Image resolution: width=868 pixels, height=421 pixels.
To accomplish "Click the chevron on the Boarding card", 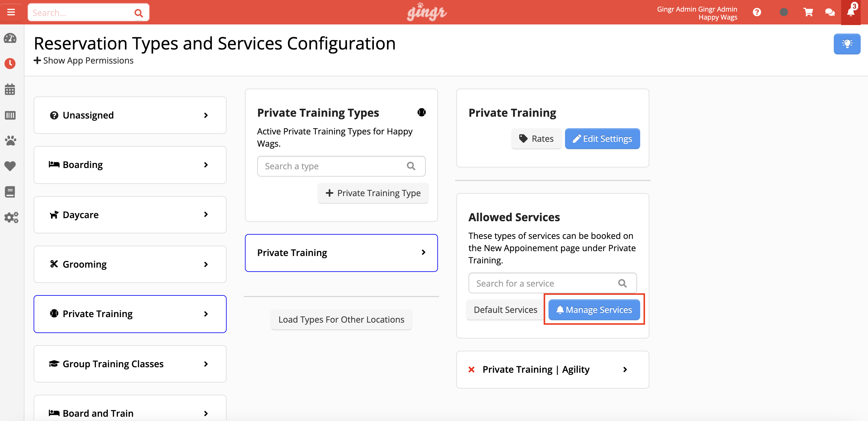I will [x=206, y=165].
